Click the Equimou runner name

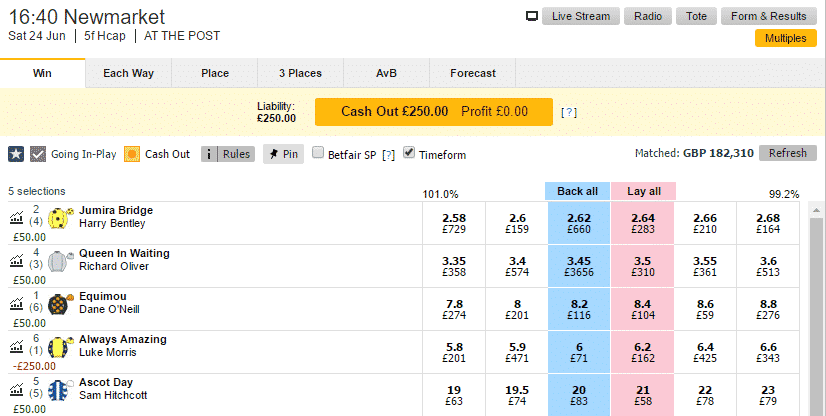tap(103, 296)
